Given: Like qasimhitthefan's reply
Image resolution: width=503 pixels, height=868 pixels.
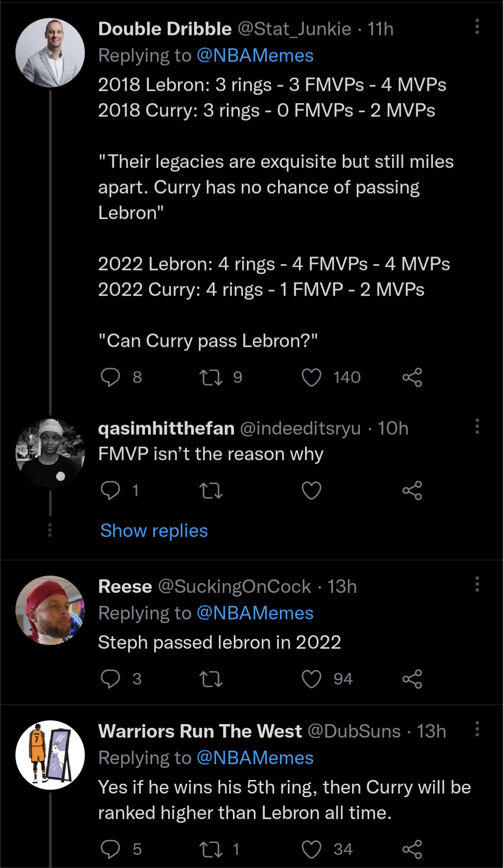Looking at the screenshot, I should click(x=312, y=490).
